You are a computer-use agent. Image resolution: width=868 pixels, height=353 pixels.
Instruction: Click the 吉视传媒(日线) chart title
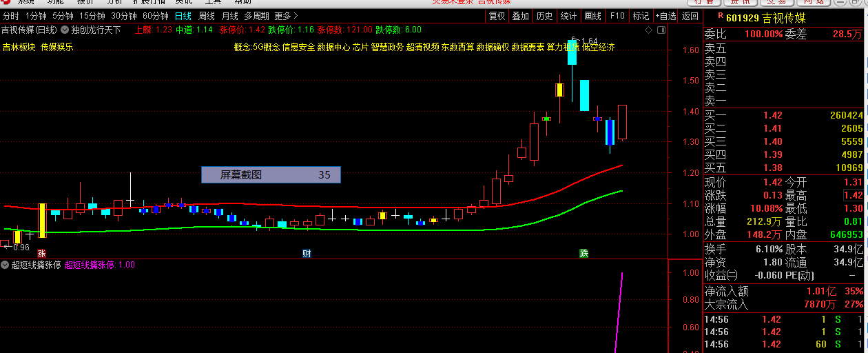pyautogui.click(x=29, y=30)
